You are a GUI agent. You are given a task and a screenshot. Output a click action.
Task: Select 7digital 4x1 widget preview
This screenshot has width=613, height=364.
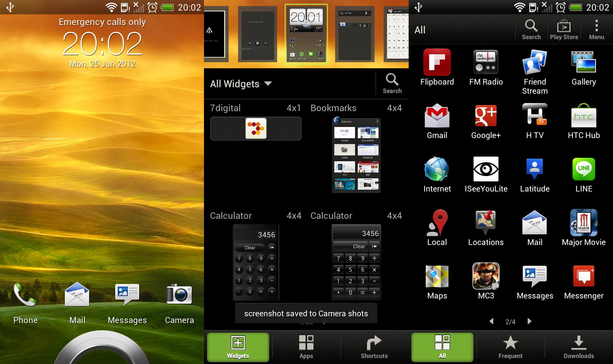(x=256, y=129)
